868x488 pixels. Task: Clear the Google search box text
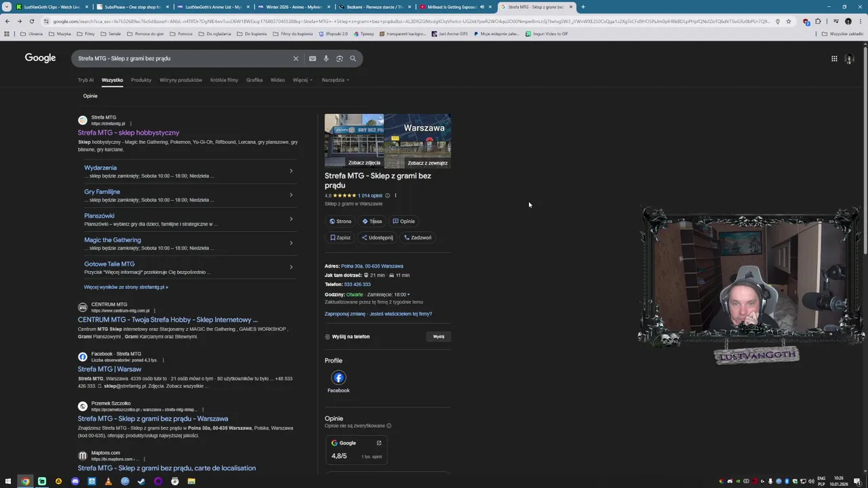click(296, 58)
